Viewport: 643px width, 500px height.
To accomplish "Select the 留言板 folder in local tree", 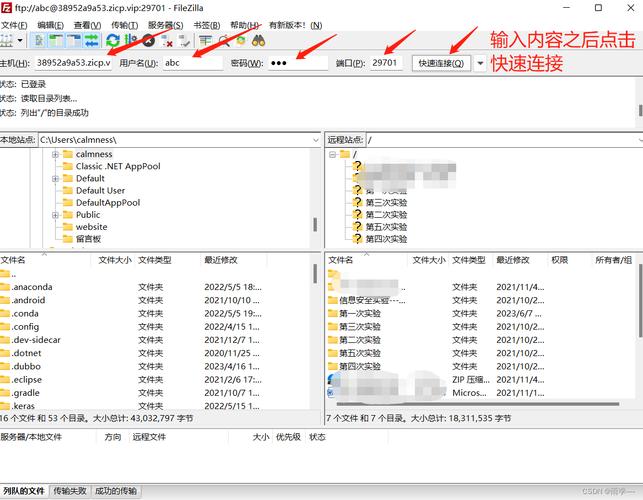I will pyautogui.click(x=88, y=239).
